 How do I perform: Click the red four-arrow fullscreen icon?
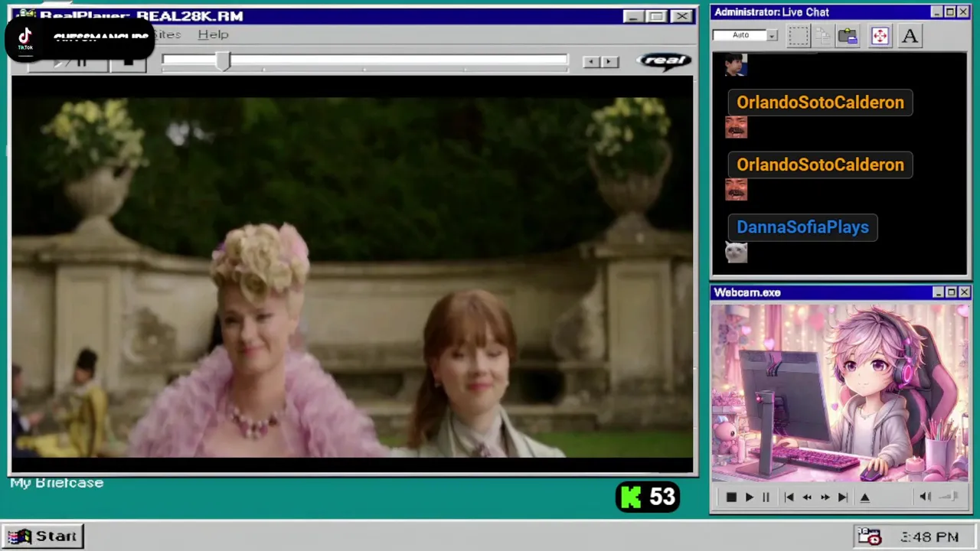(x=880, y=36)
